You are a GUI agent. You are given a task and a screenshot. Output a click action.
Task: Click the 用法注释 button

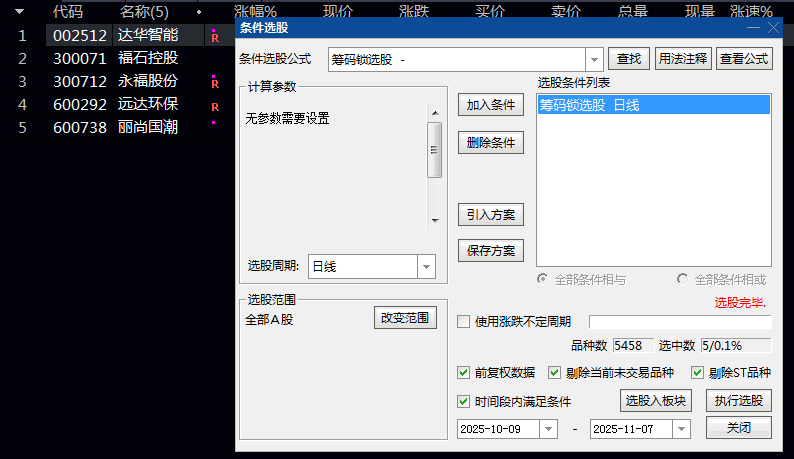pos(683,59)
